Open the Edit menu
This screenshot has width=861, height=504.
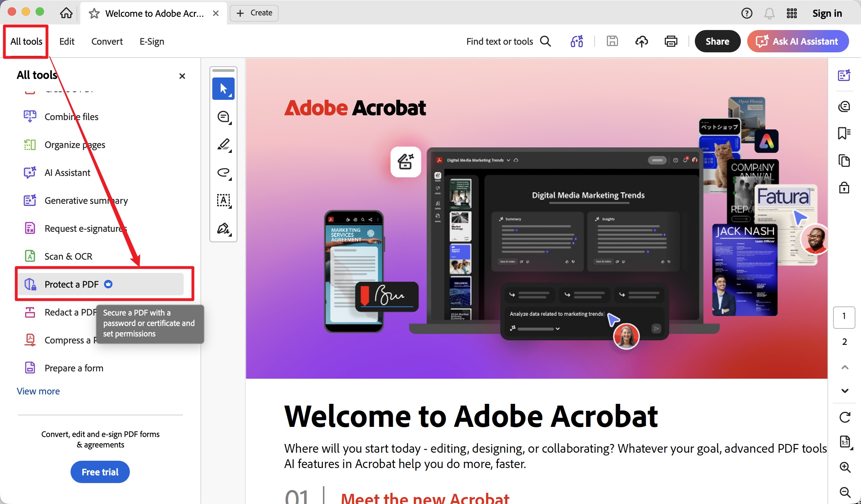[x=67, y=41]
